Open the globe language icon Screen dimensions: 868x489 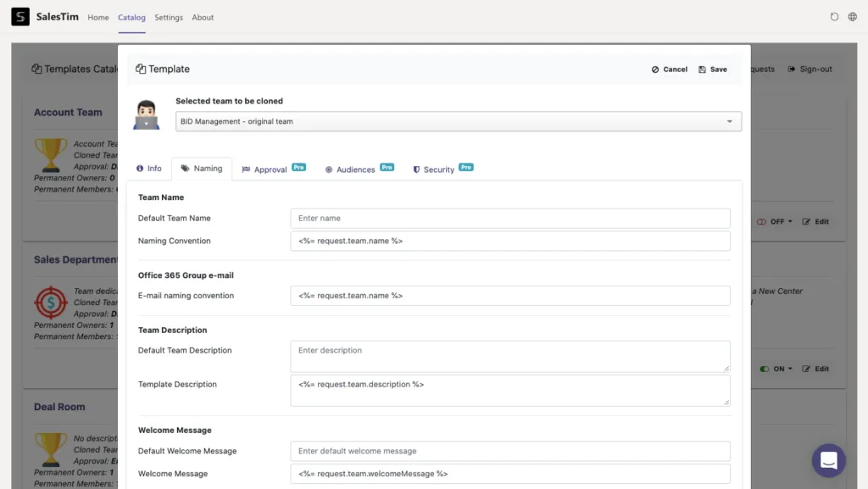[x=853, y=17]
